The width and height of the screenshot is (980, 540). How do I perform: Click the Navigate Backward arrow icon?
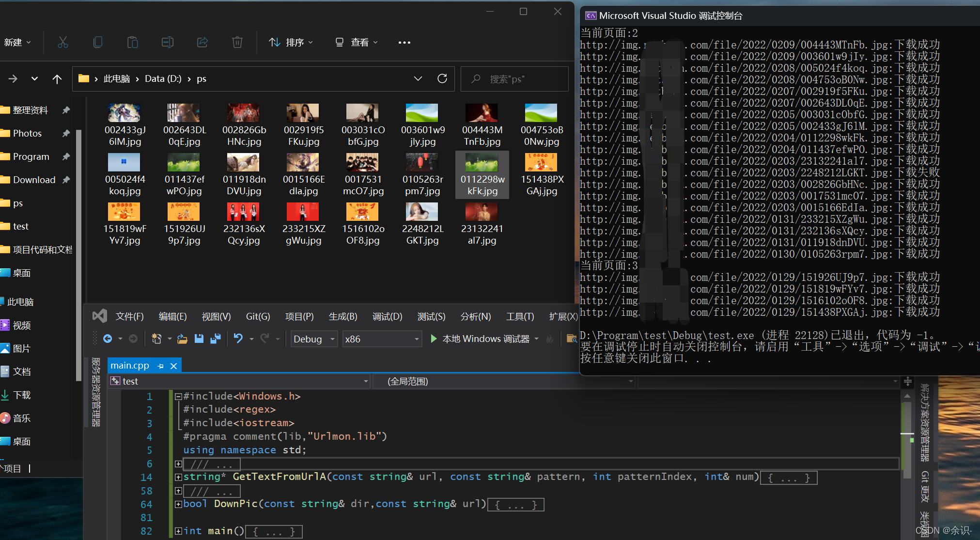click(x=108, y=339)
